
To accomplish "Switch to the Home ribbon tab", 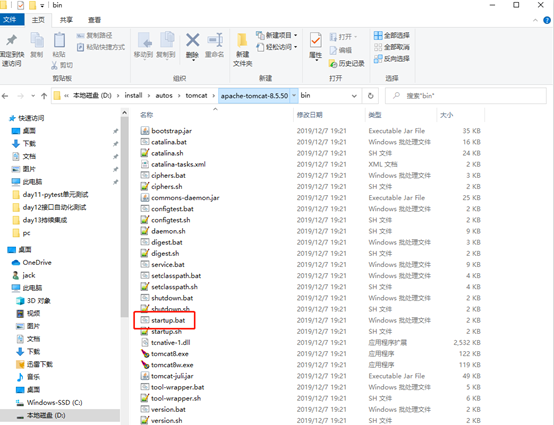I will pyautogui.click(x=38, y=20).
